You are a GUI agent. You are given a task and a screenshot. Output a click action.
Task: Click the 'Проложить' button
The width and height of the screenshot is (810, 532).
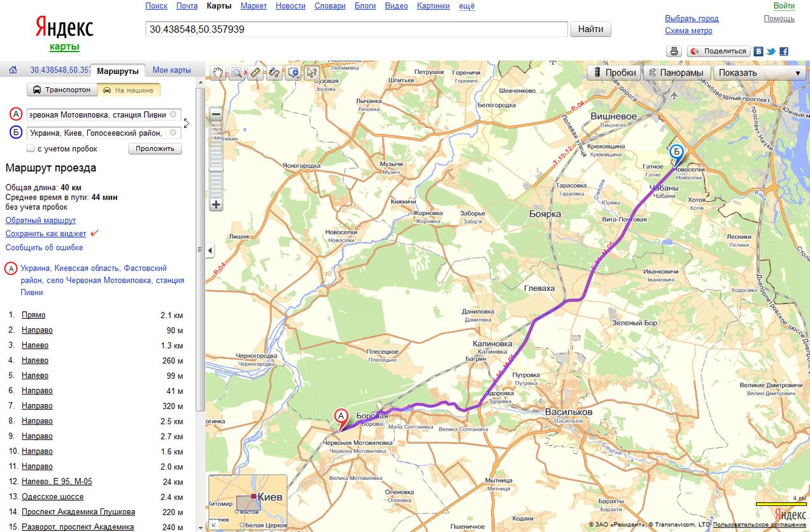pos(155,148)
